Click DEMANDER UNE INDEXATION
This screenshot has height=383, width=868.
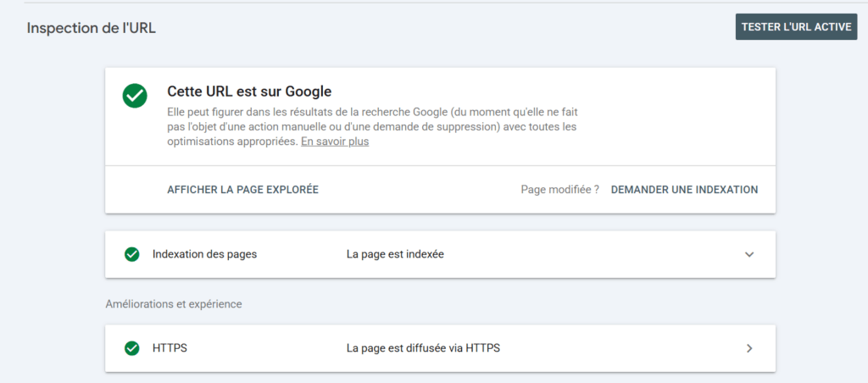[x=684, y=190]
